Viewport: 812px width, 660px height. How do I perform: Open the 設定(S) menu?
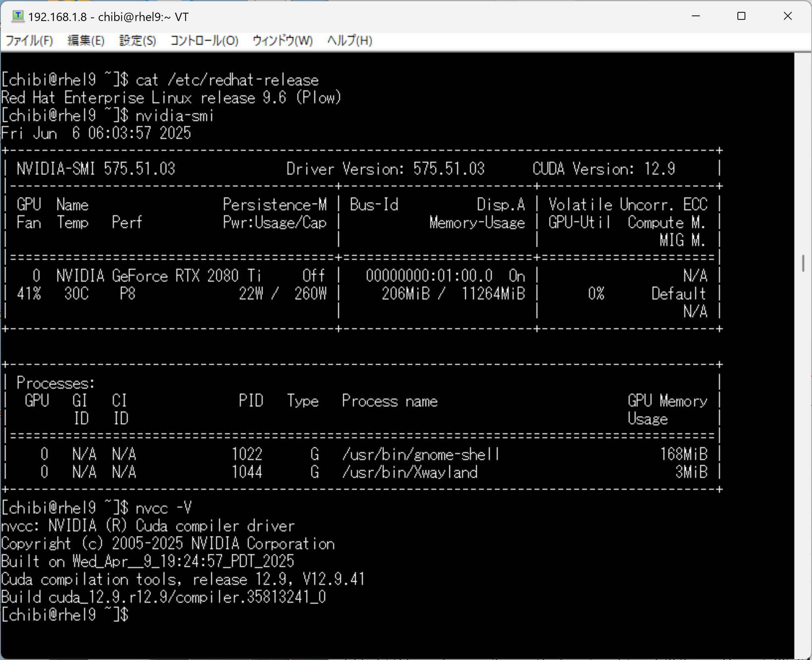pyautogui.click(x=138, y=40)
